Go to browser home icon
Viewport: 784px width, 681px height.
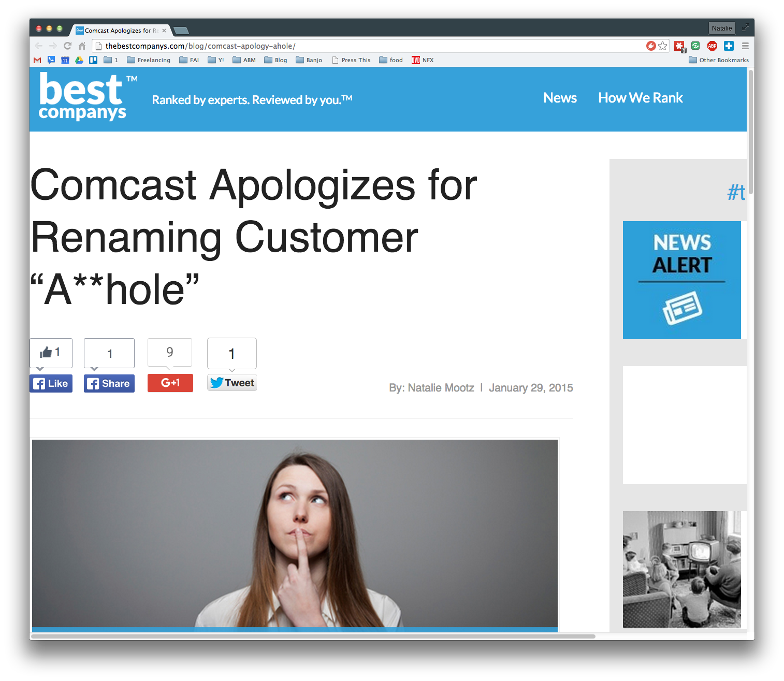[x=82, y=46]
